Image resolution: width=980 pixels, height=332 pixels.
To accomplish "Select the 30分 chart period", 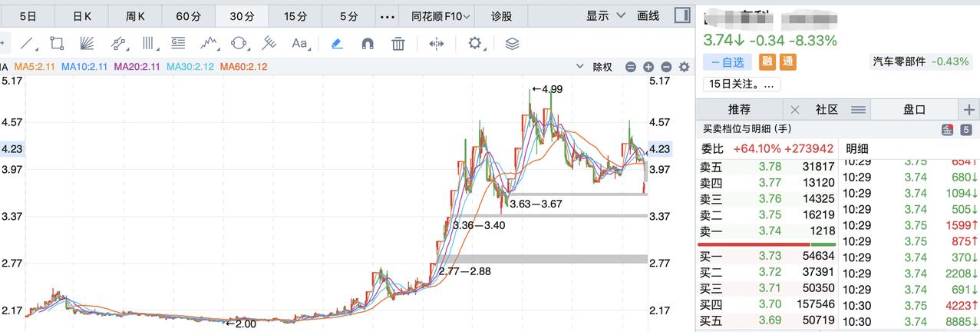I will point(241,15).
